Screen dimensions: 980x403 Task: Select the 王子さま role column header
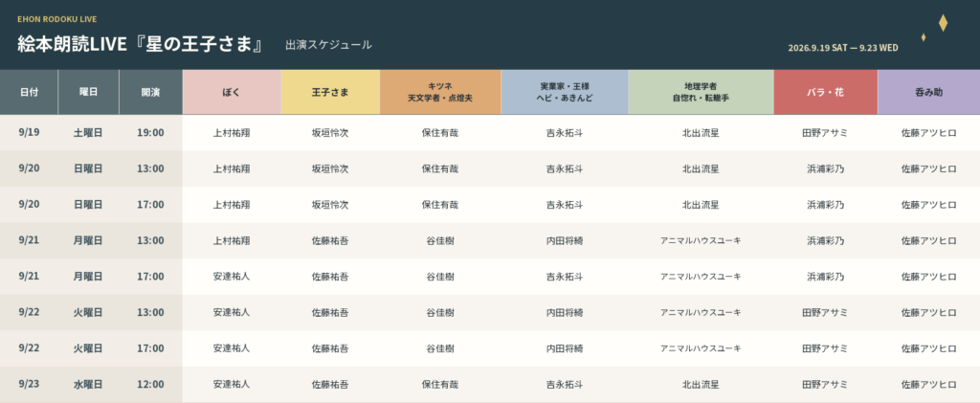point(330,92)
